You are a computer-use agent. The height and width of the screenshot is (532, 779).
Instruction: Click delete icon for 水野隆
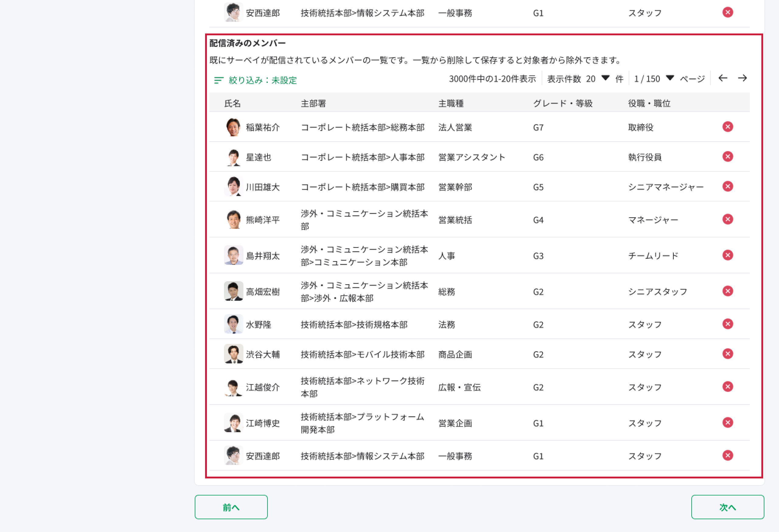727,324
